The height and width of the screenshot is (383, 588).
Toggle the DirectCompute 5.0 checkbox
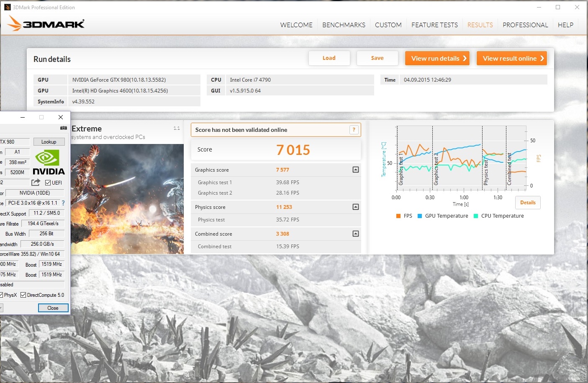tap(23, 295)
